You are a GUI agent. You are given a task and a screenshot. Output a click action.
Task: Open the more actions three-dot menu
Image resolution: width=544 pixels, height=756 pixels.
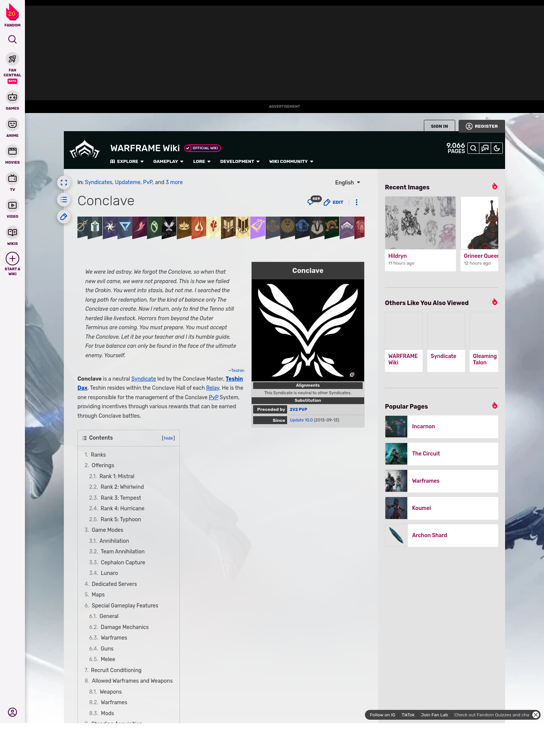[x=357, y=202]
